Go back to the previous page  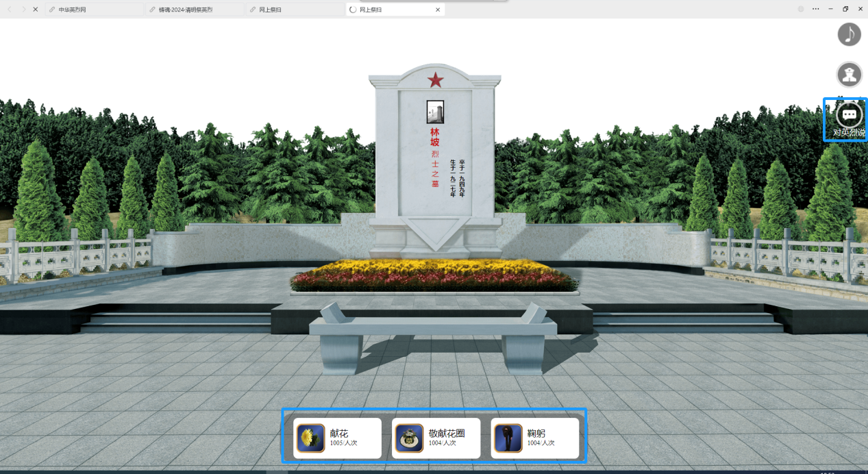pos(10,10)
